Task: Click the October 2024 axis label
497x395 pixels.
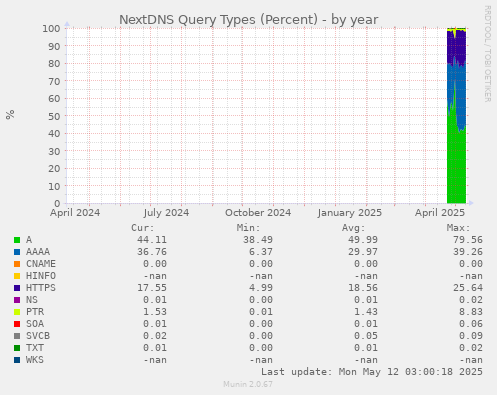Action: [x=258, y=213]
